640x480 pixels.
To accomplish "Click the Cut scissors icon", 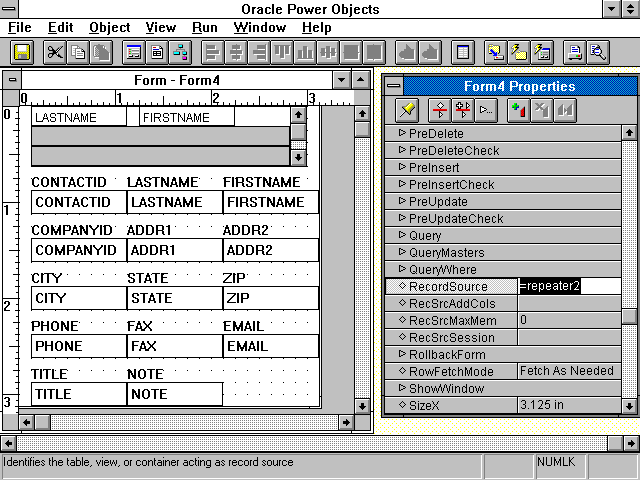I will pos(54,52).
